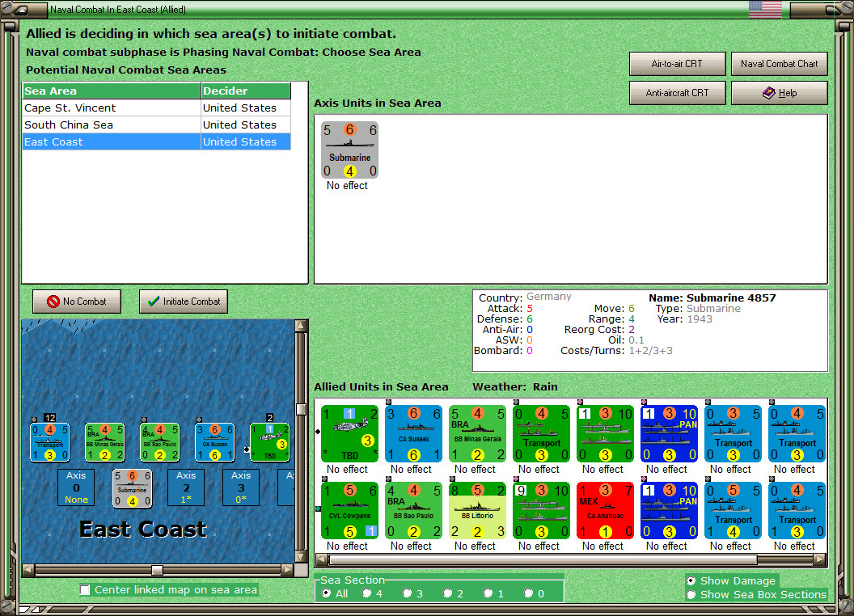Viewport: 854px width, 616px height.
Task: Click the CA Sussex counter on the map
Action: pos(215,442)
